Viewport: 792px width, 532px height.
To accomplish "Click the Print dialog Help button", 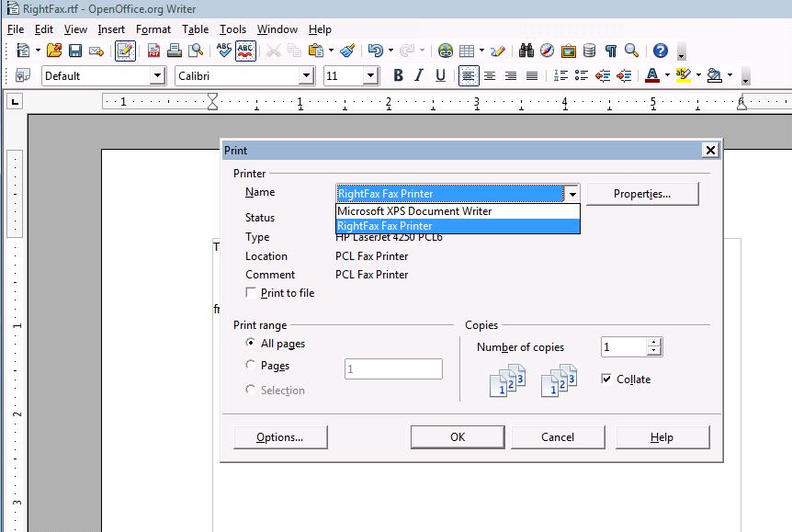I will (x=662, y=437).
